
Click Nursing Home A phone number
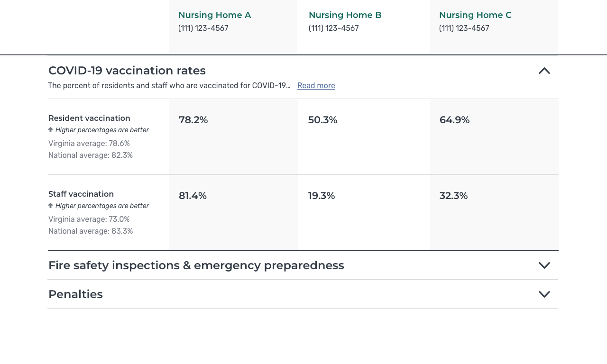[x=203, y=28]
